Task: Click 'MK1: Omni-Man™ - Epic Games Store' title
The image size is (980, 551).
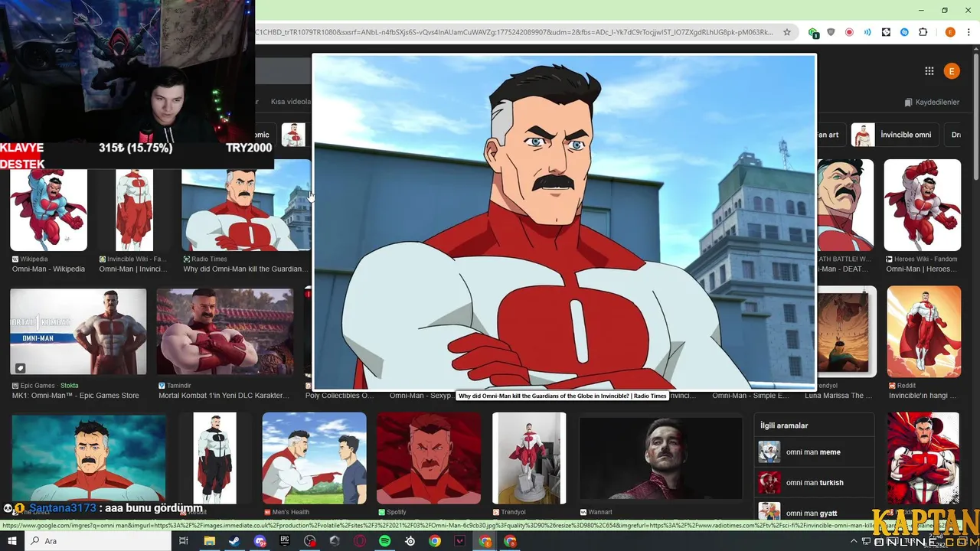Action: coord(76,396)
